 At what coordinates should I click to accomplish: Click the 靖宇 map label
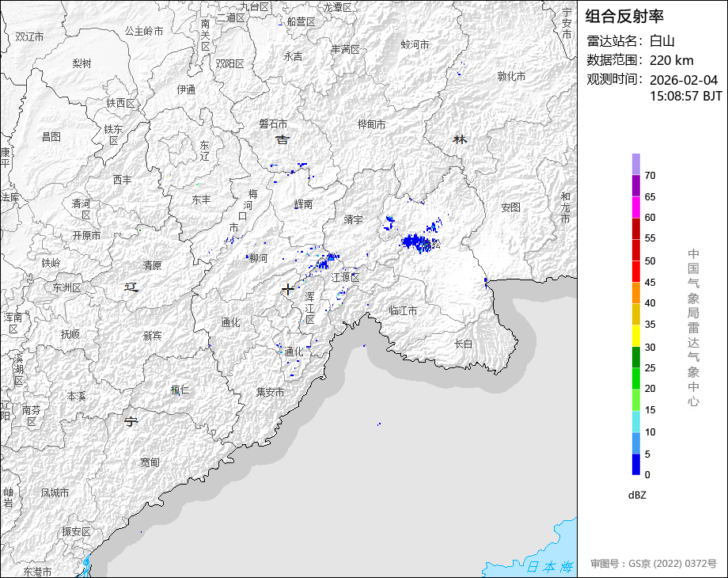tap(354, 219)
